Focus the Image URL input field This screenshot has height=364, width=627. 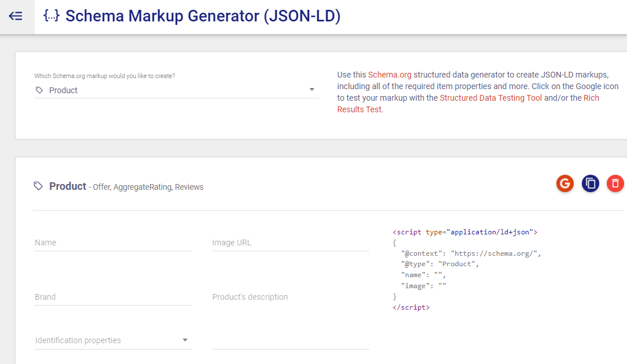(x=291, y=242)
